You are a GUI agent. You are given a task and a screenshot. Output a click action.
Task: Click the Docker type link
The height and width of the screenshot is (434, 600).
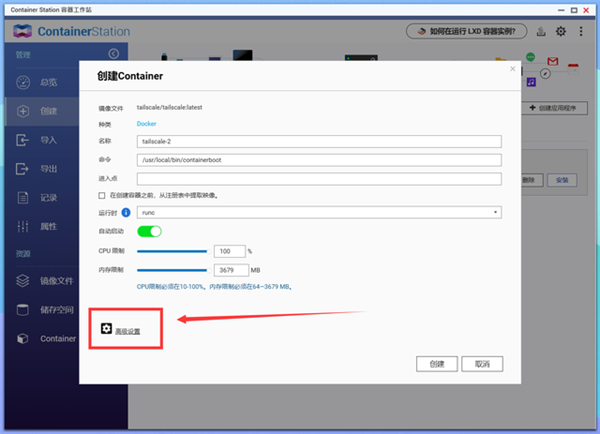pyautogui.click(x=147, y=124)
